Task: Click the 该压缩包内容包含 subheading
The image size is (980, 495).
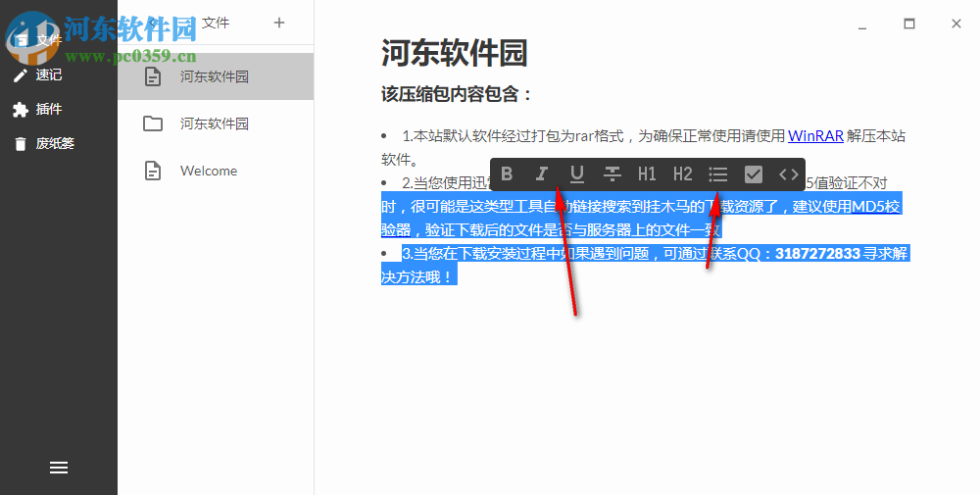Action: click(457, 94)
